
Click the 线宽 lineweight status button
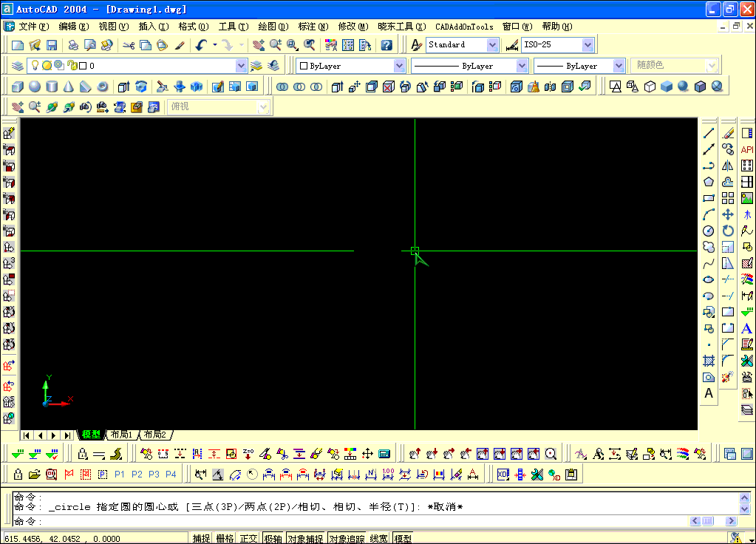pyautogui.click(x=379, y=539)
